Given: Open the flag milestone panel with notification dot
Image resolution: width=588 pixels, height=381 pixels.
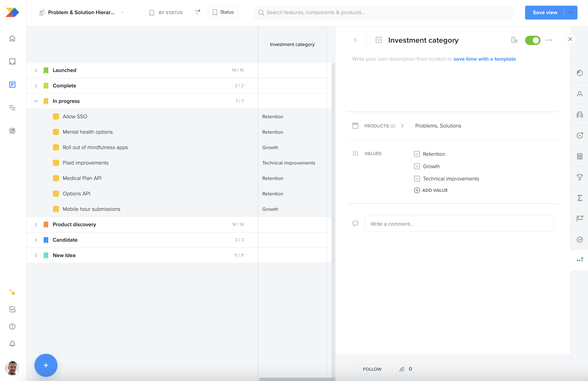Looking at the screenshot, I should click(580, 219).
